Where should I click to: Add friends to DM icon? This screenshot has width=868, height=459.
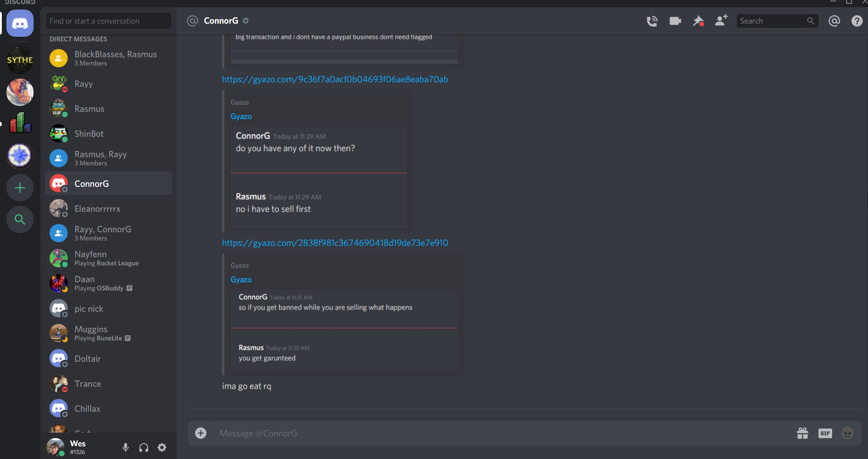tap(721, 20)
